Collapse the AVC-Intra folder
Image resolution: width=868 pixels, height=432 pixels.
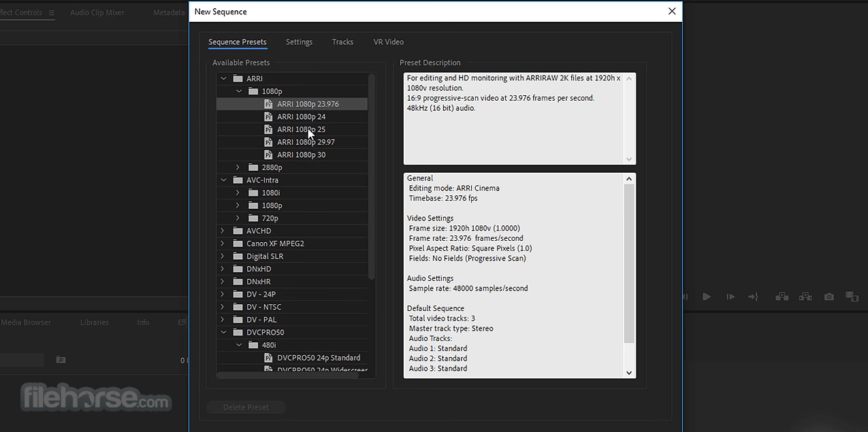tap(223, 180)
